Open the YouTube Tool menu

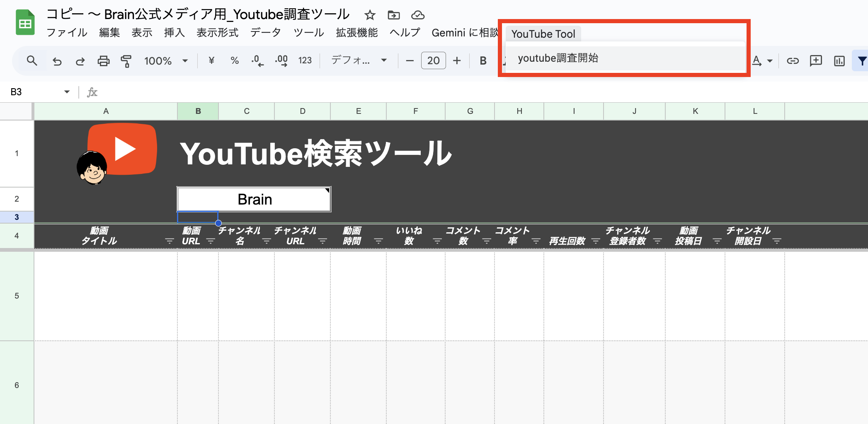[543, 34]
